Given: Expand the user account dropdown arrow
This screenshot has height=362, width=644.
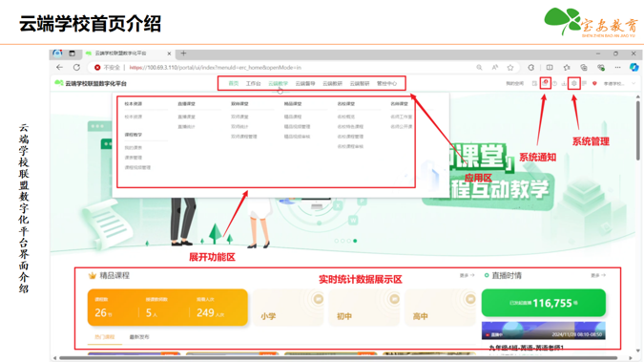Looking at the screenshot, I should tap(634, 83).
